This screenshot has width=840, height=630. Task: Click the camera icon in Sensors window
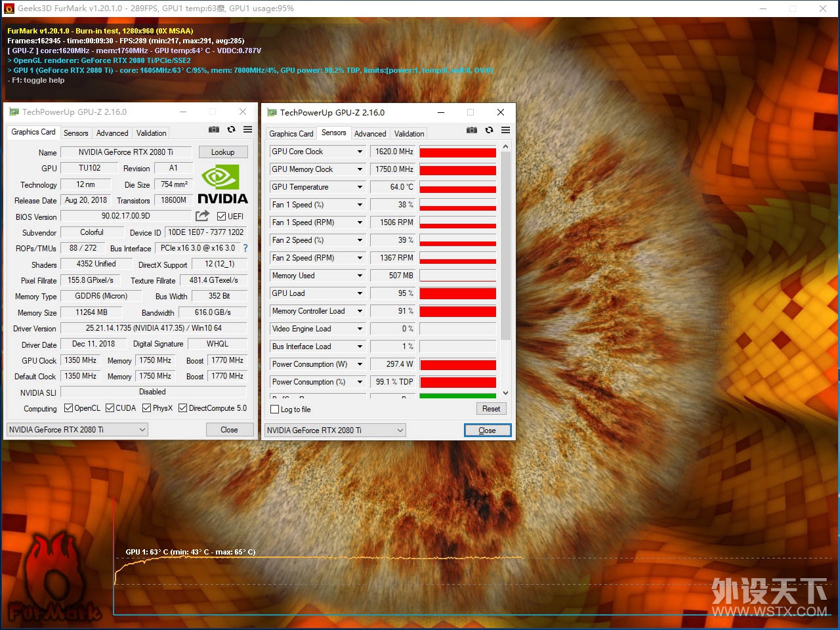(472, 131)
